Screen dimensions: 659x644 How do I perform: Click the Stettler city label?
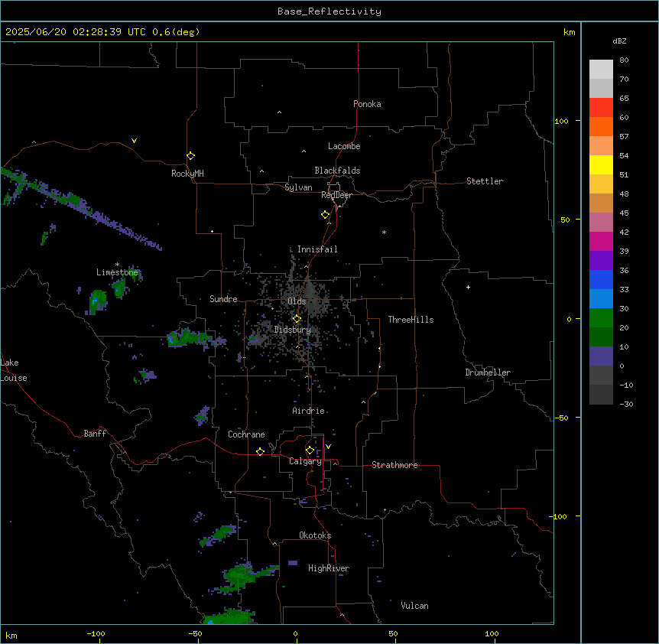485,181
